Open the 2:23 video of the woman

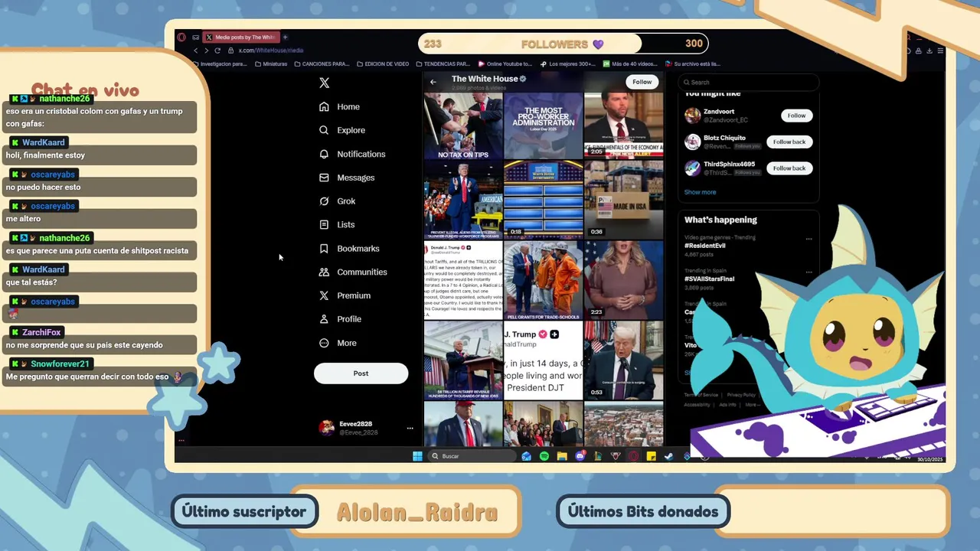(x=623, y=279)
